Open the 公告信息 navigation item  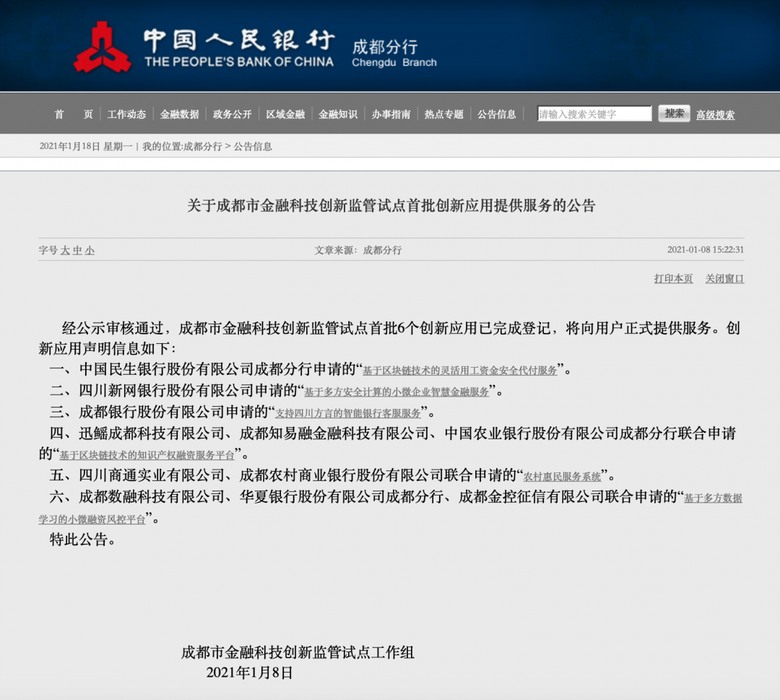click(497, 114)
